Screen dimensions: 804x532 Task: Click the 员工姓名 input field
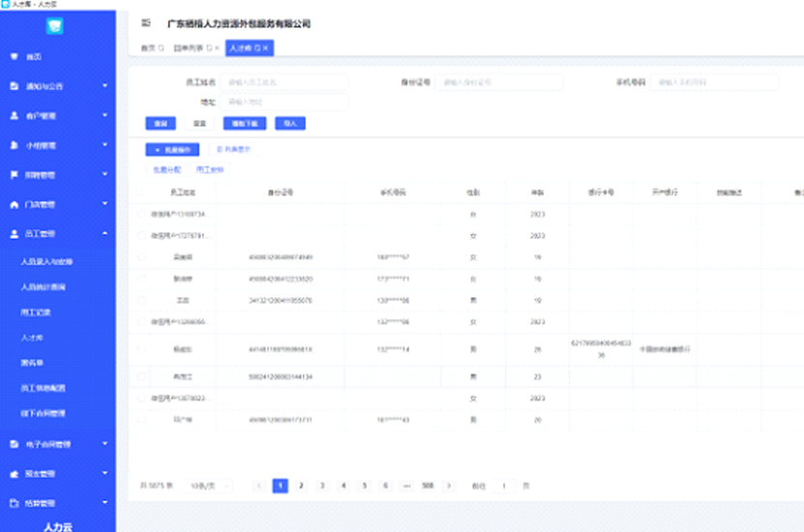[x=284, y=82]
